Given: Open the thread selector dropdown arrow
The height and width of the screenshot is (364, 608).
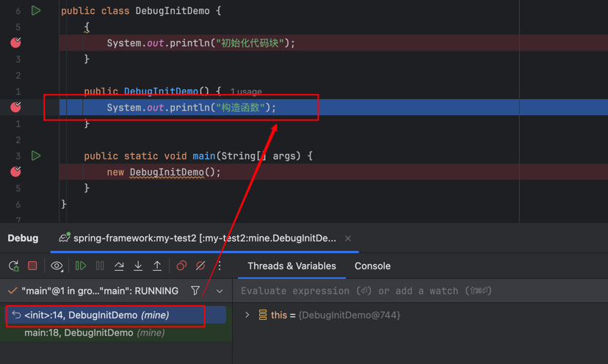Looking at the screenshot, I should coord(220,291).
